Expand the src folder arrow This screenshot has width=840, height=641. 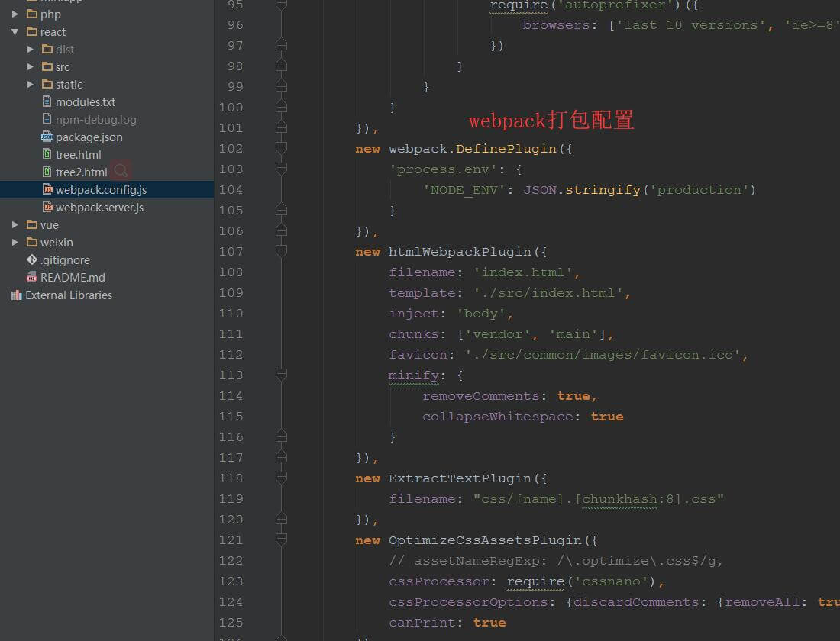tap(31, 67)
